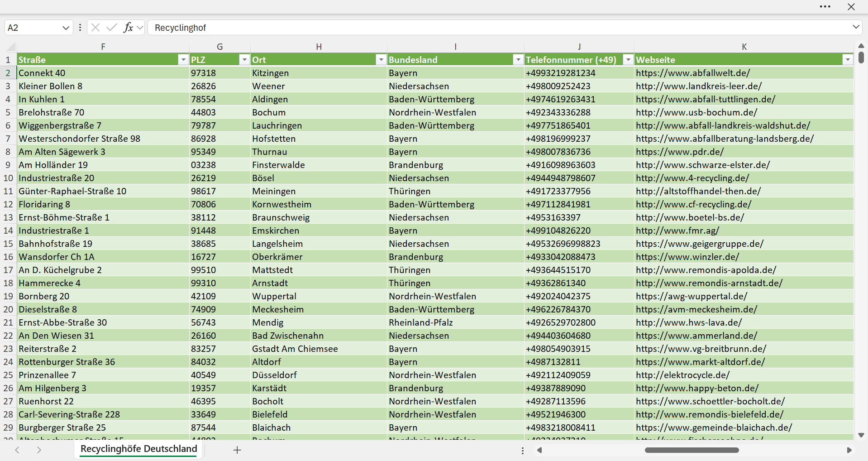
Task: Click the select-all corner triangle
Action: [x=10, y=46]
